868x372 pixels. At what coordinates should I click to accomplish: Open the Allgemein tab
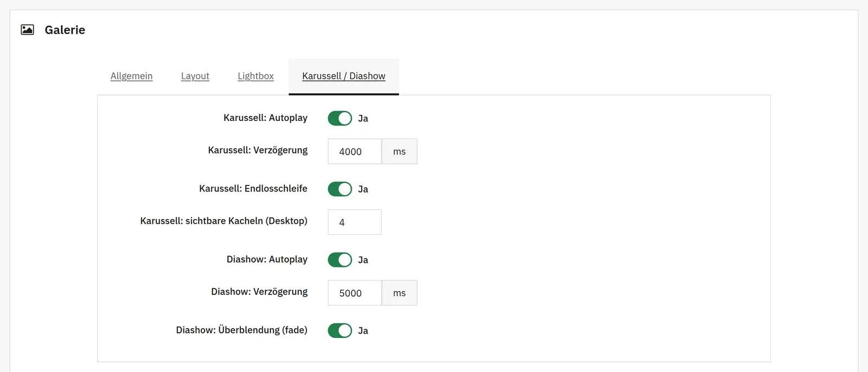coord(131,76)
